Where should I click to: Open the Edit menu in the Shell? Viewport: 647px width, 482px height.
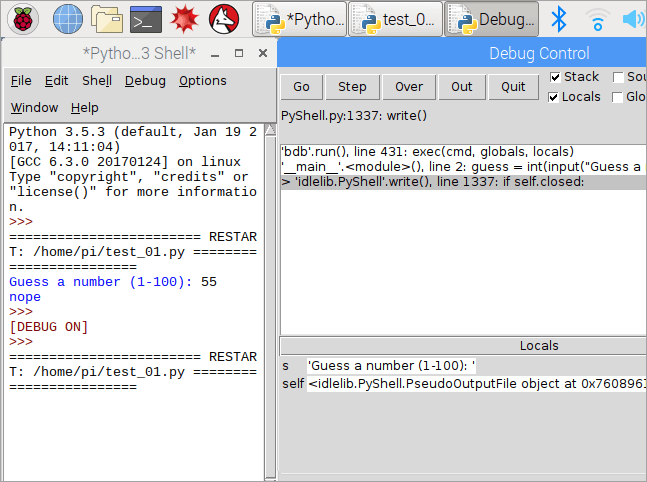click(57, 81)
